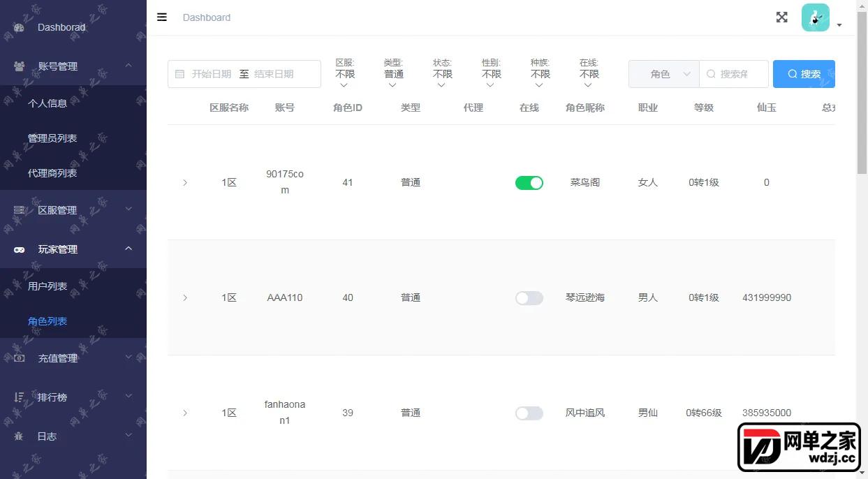Image resolution: width=868 pixels, height=479 pixels.
Task: Click the blue 搜索 button
Action: 804,74
